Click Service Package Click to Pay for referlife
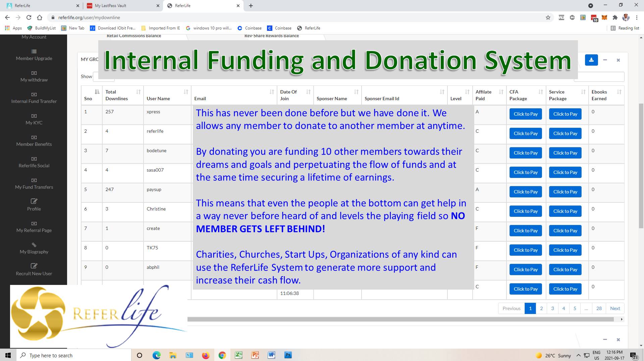This screenshot has width=644, height=361. click(565, 133)
